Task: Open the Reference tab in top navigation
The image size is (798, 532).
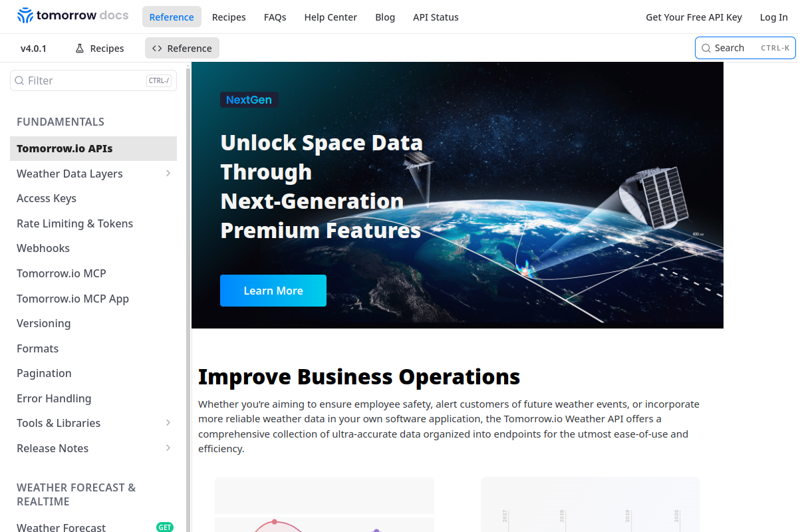Action: pyautogui.click(x=172, y=17)
